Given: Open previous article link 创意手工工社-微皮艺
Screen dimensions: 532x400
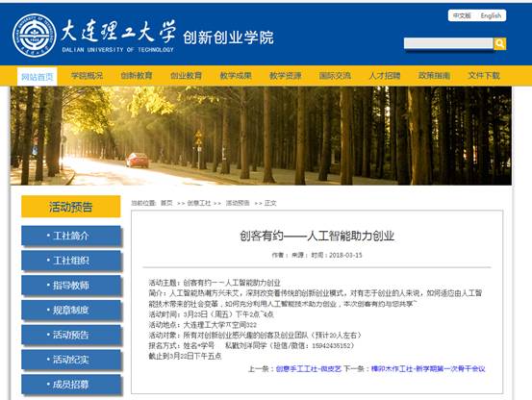Looking at the screenshot, I should [x=309, y=369].
